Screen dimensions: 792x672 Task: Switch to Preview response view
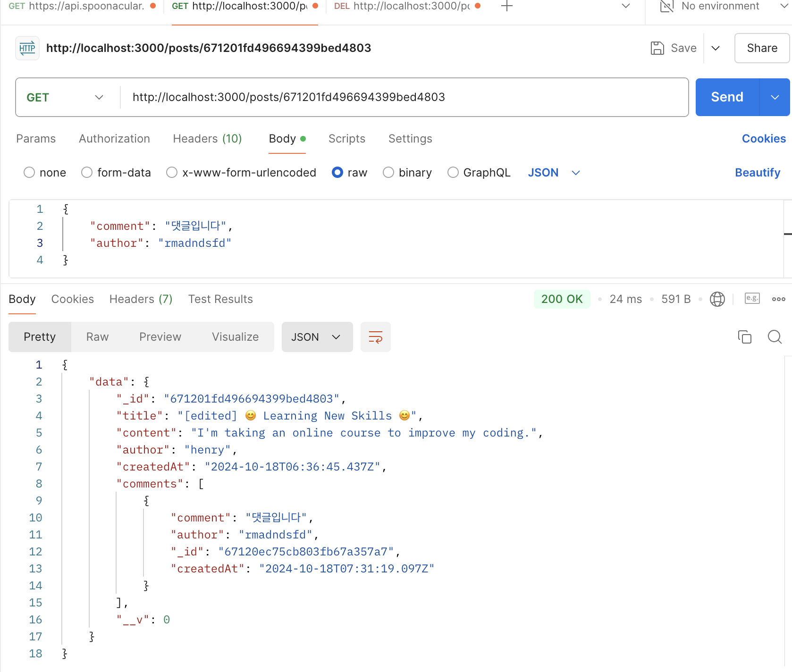(x=160, y=337)
